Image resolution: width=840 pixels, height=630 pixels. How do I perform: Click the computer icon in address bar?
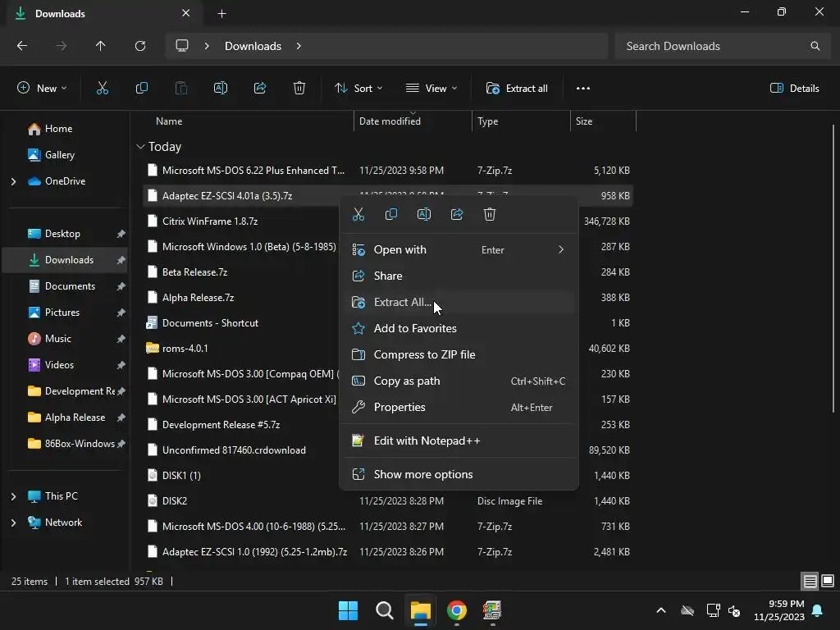[182, 46]
